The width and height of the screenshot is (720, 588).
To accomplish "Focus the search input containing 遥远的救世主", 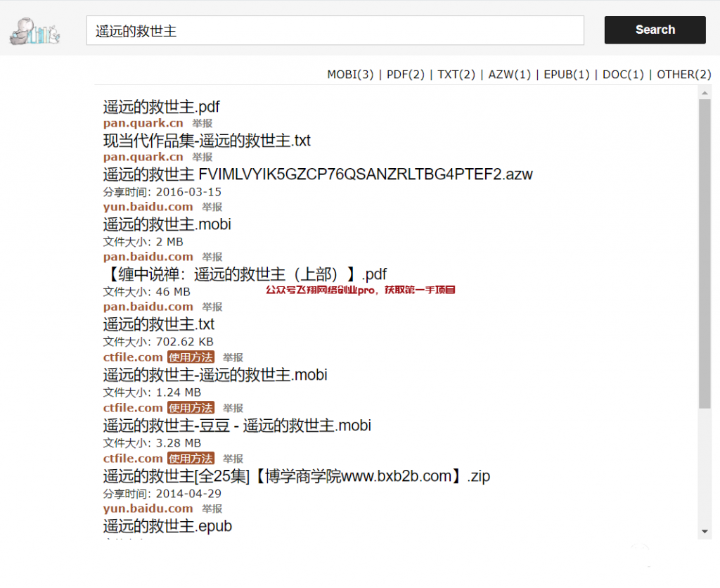I will (x=335, y=30).
